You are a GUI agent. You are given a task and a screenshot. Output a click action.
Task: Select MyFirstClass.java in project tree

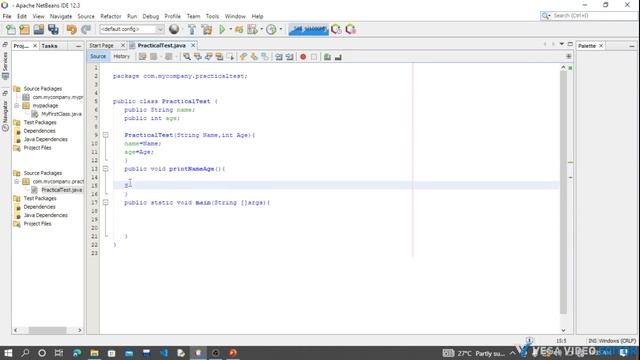pyautogui.click(x=61, y=114)
